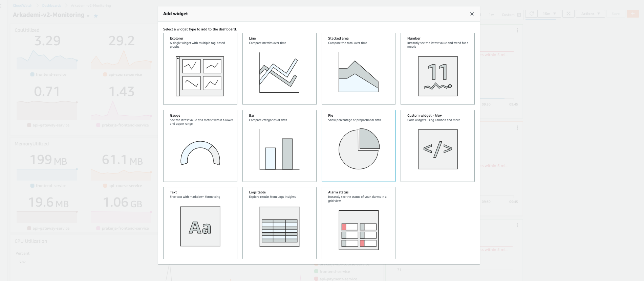Choose the Custom widget option
This screenshot has width=644, height=281.
[437, 146]
